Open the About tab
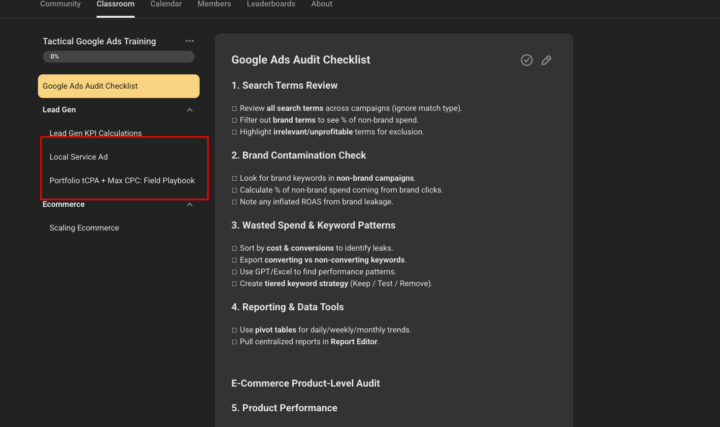 (x=322, y=4)
